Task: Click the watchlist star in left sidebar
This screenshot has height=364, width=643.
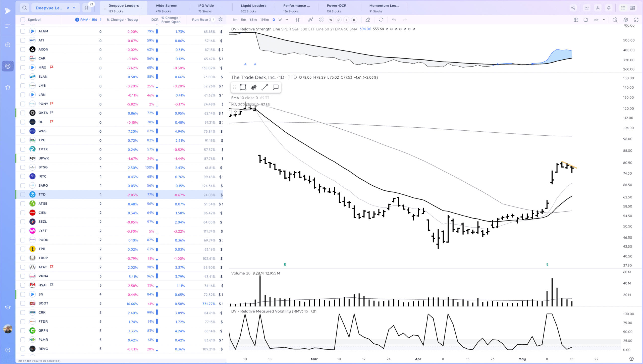Action: 8,87
